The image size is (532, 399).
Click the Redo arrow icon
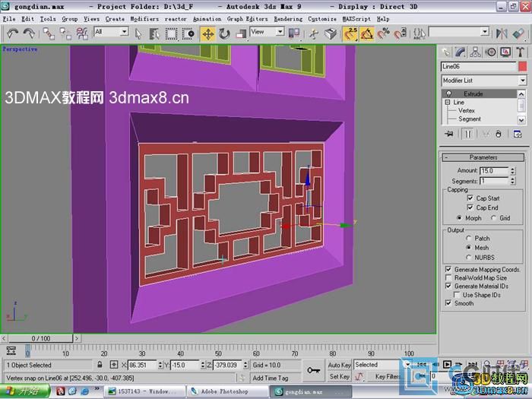point(29,33)
